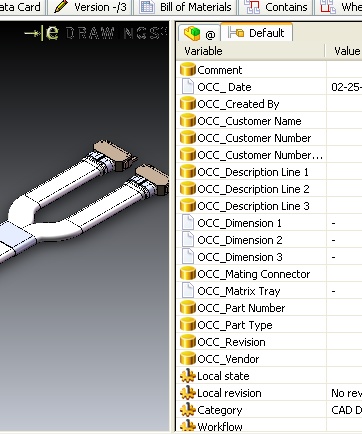Click the Variable column header
Viewport: 362px width, 434px height.
[250, 51]
